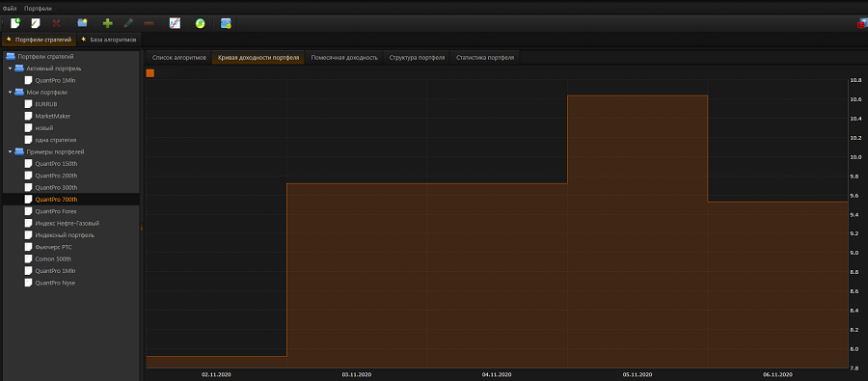Click the blue pencil edit icon
The image size is (868, 381).
coord(128,23)
